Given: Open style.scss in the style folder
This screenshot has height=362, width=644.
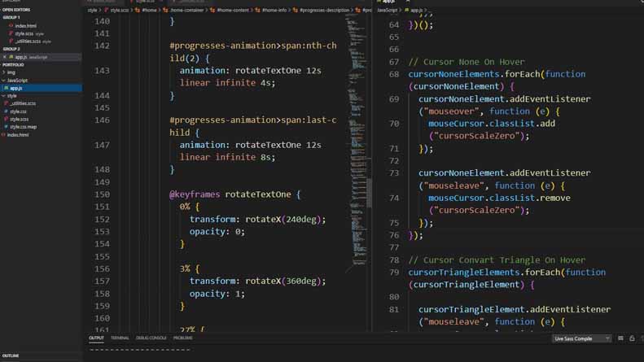Looking at the screenshot, I should coord(20,120).
